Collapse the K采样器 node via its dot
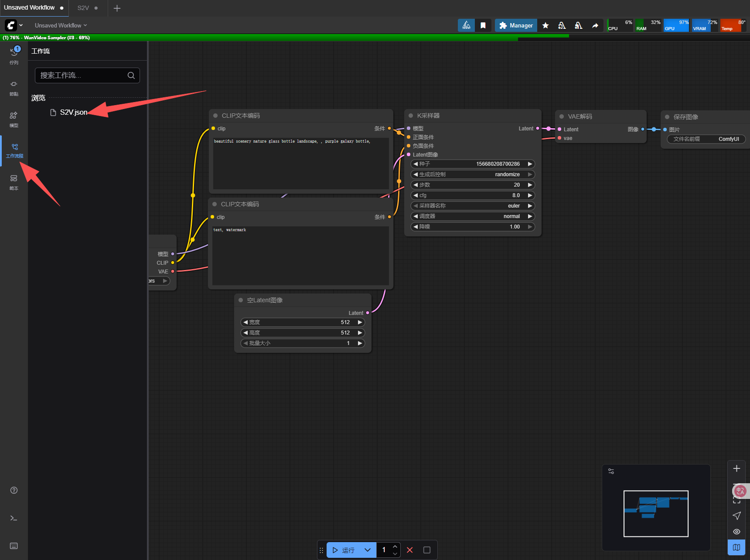 click(411, 116)
